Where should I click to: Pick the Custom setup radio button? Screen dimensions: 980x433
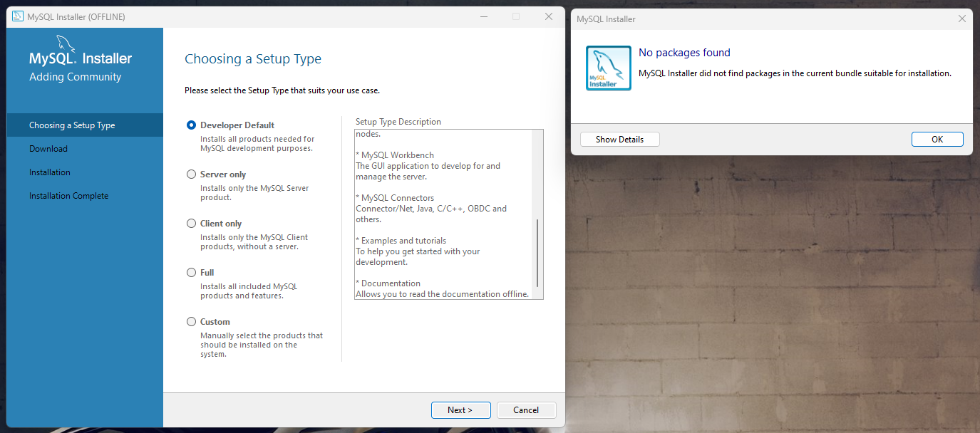click(x=191, y=321)
